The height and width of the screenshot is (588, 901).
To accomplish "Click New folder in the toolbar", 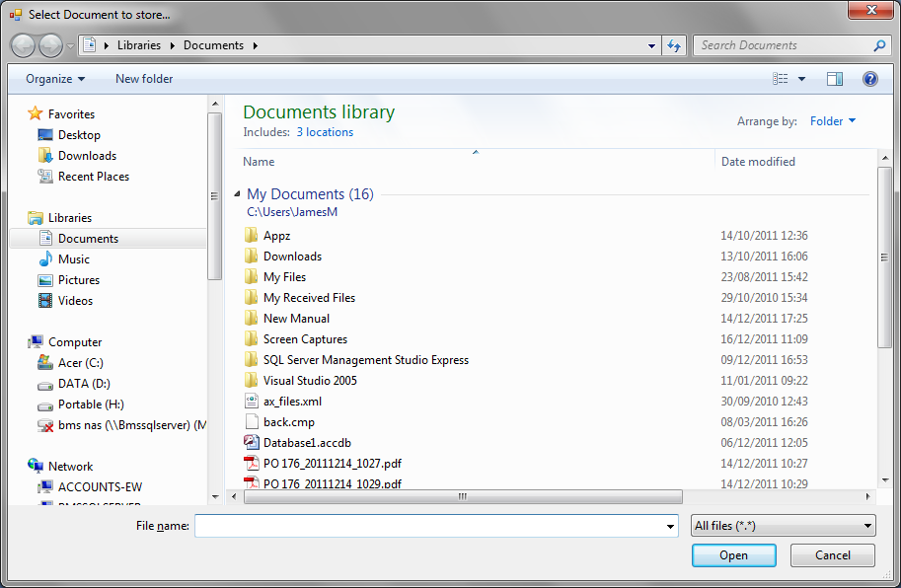I will click(144, 79).
